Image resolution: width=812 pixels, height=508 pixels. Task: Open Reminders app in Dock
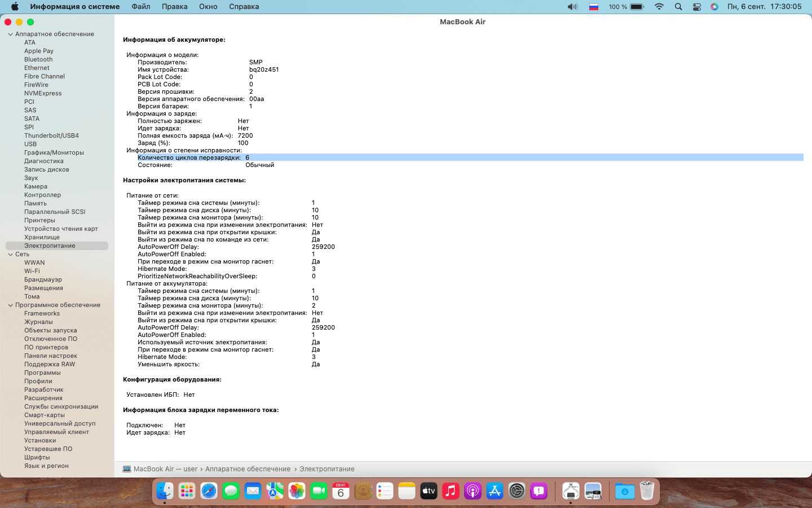pyautogui.click(x=385, y=491)
